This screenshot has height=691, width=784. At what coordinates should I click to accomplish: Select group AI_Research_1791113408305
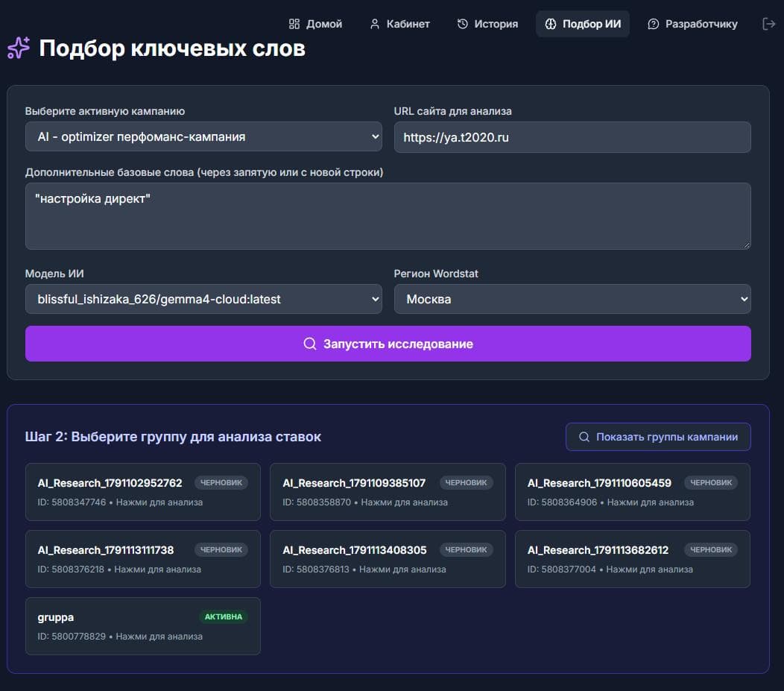click(388, 559)
